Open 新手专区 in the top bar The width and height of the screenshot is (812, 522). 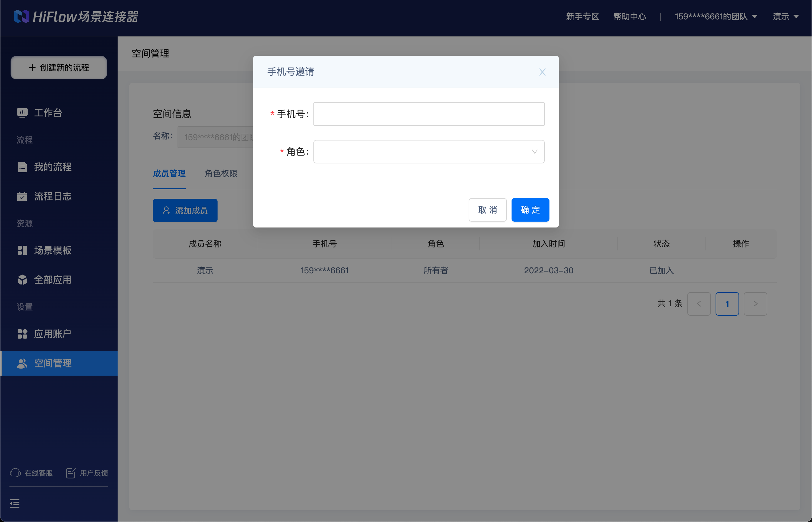(x=582, y=16)
